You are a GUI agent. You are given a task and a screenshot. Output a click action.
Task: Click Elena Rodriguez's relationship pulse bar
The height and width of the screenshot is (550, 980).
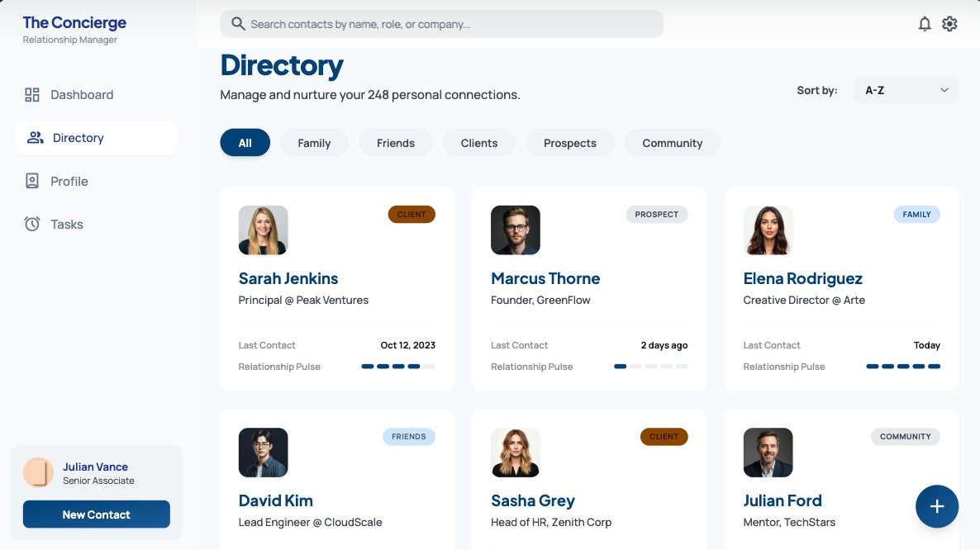903,367
